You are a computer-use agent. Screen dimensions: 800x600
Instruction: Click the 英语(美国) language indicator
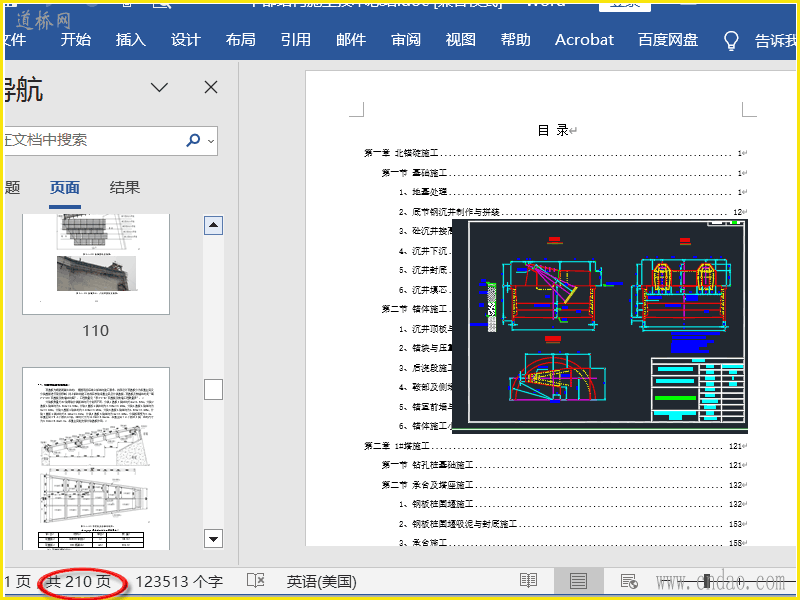click(321, 581)
